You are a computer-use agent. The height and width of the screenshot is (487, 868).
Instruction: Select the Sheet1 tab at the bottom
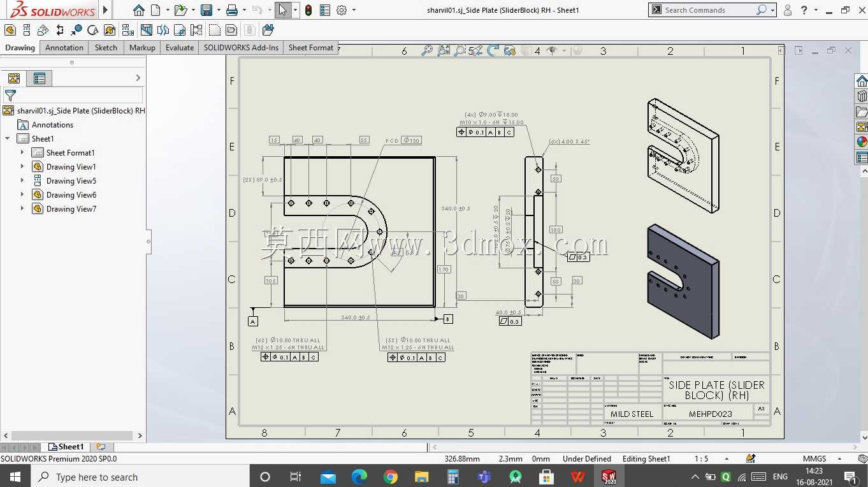[x=66, y=447]
